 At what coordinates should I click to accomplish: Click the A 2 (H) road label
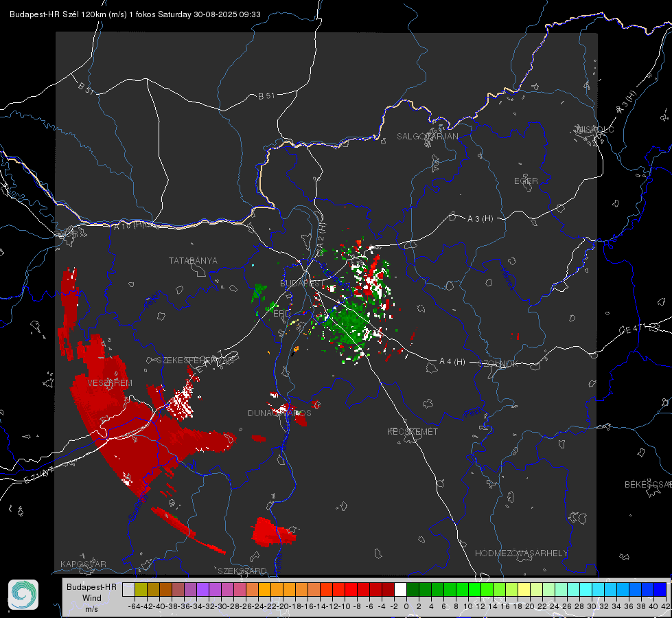(321, 235)
